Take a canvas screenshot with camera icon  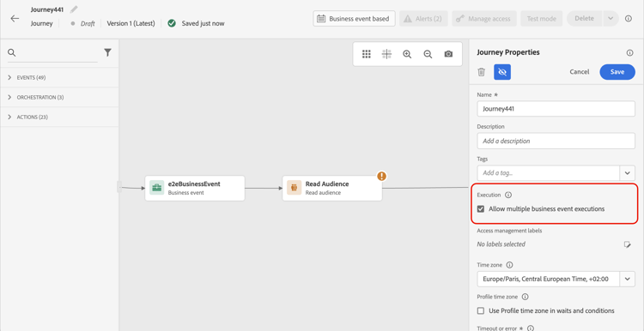tap(448, 54)
